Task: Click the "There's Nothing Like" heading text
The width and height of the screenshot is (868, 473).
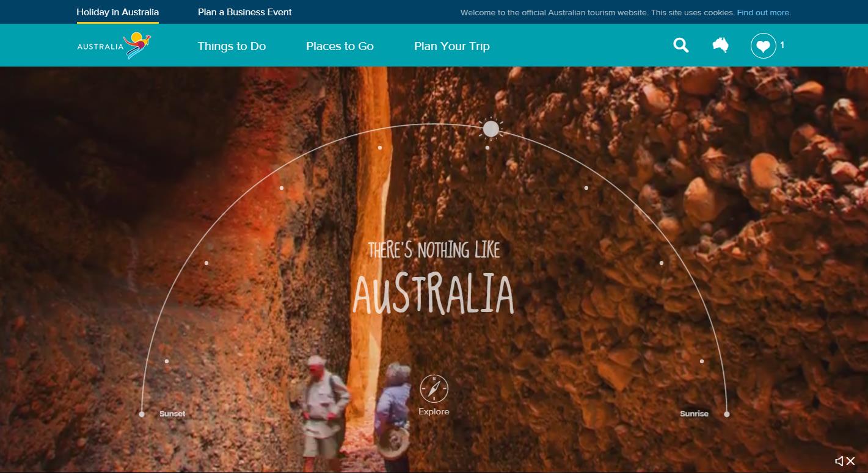Action: click(x=434, y=250)
